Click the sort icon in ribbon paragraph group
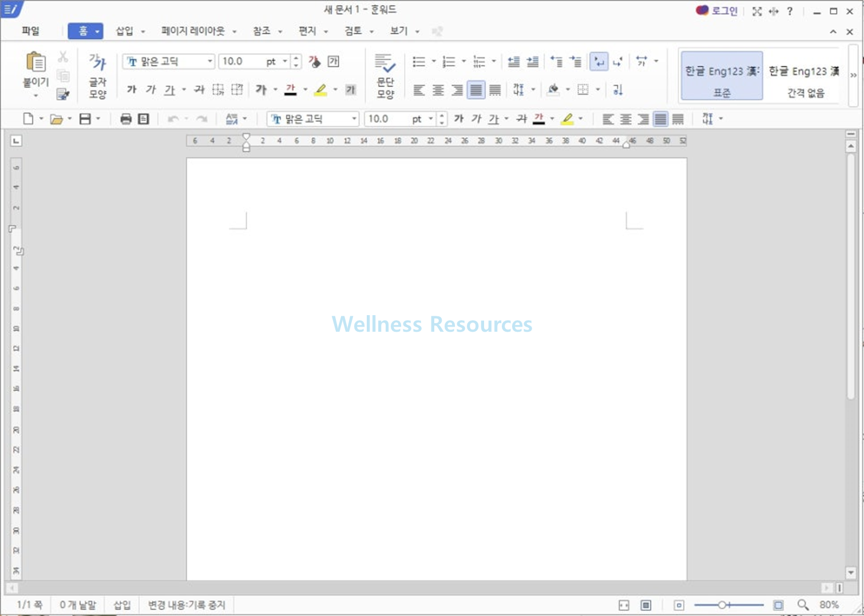 coord(617,90)
